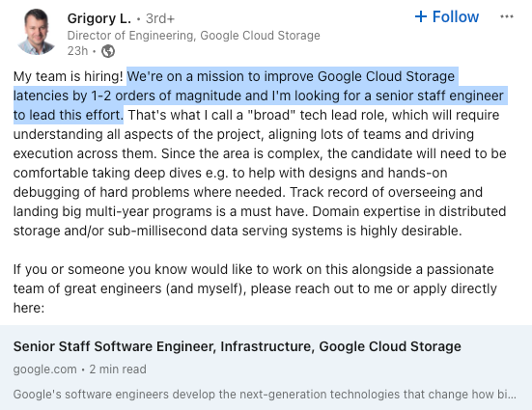Click the paragraph beginning 'If you or someone'
Viewport: 532px width, 410px height.
[x=255, y=288]
